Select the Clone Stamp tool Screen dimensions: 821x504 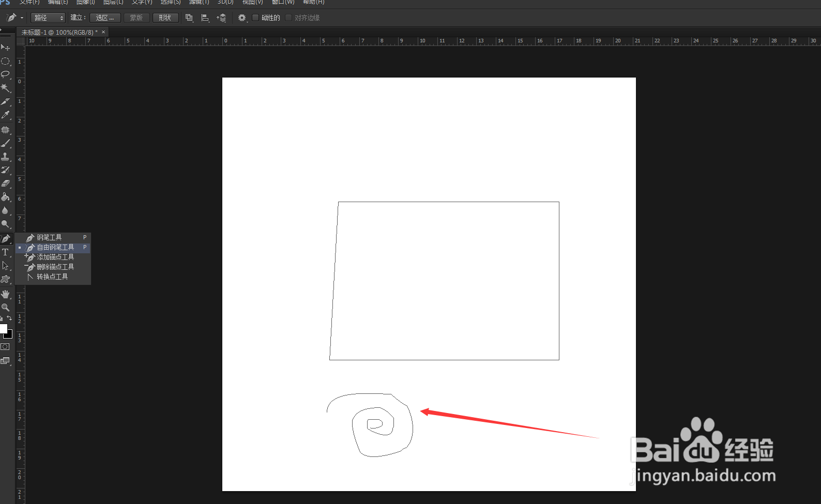point(5,157)
